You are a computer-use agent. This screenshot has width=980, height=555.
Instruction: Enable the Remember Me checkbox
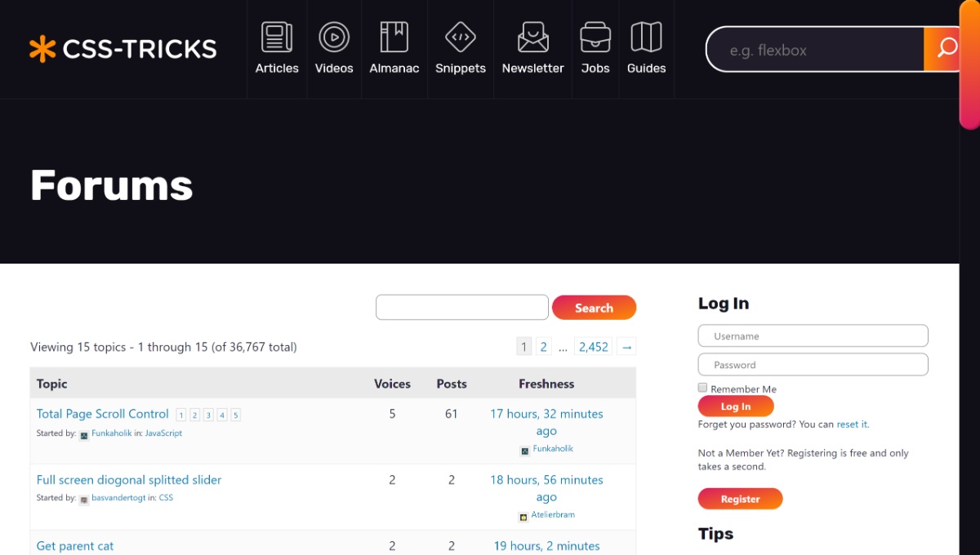pos(702,388)
